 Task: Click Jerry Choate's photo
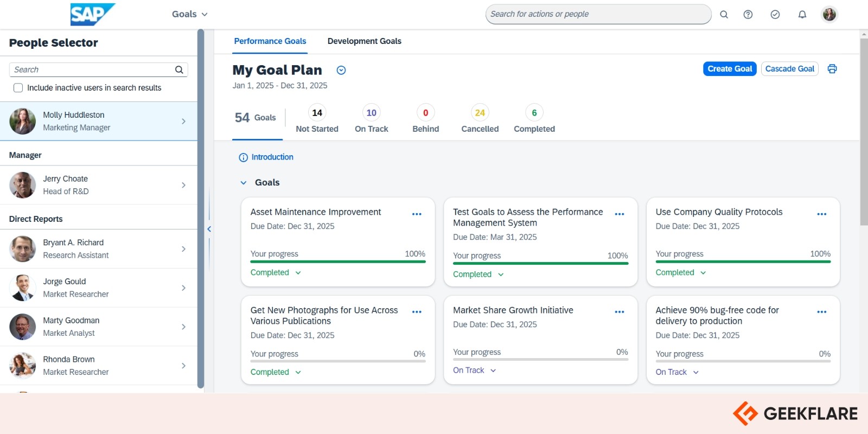[x=23, y=185]
